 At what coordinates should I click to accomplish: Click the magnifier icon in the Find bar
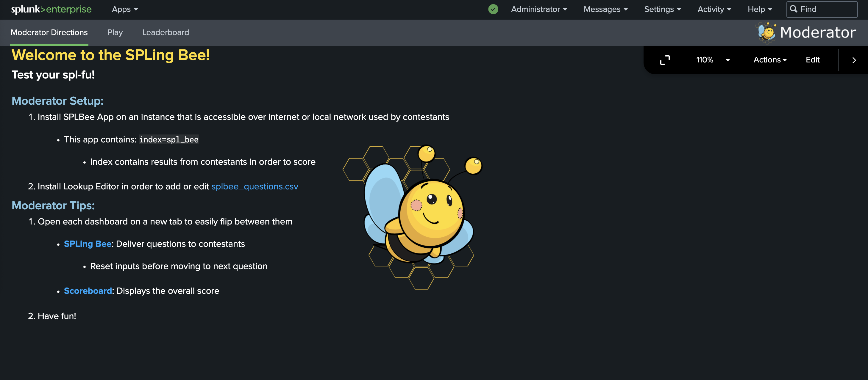click(794, 9)
